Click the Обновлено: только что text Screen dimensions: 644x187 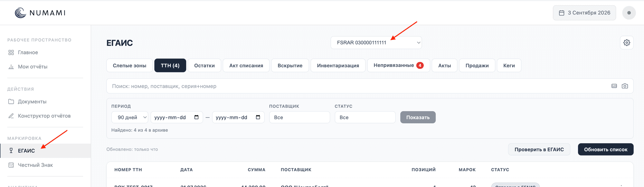[132, 149]
